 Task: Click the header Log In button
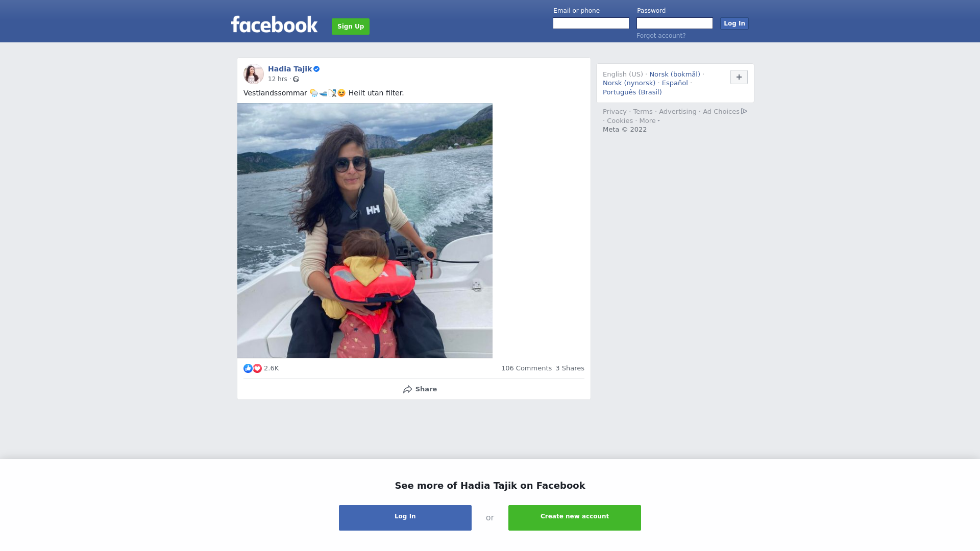pyautogui.click(x=734, y=23)
